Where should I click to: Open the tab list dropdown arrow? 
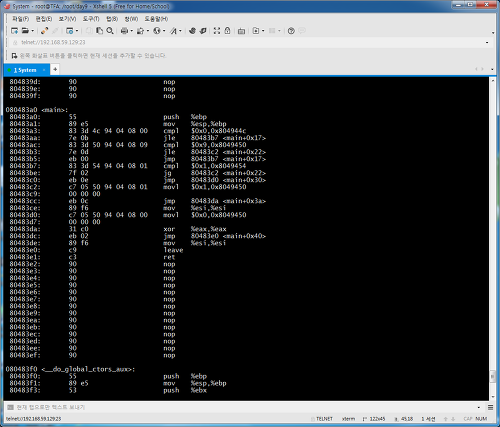click(x=492, y=69)
